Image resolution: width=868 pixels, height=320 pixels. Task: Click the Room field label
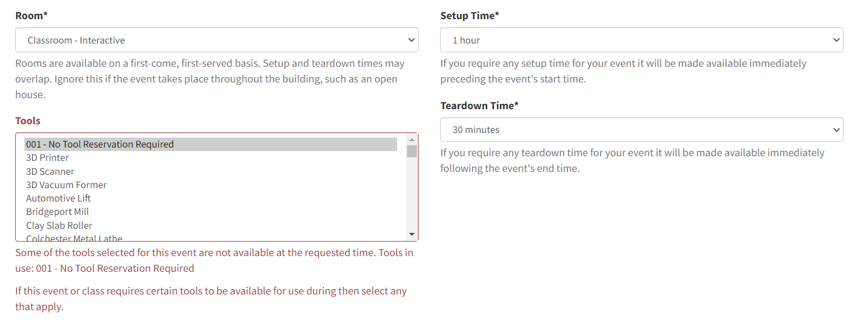(31, 16)
